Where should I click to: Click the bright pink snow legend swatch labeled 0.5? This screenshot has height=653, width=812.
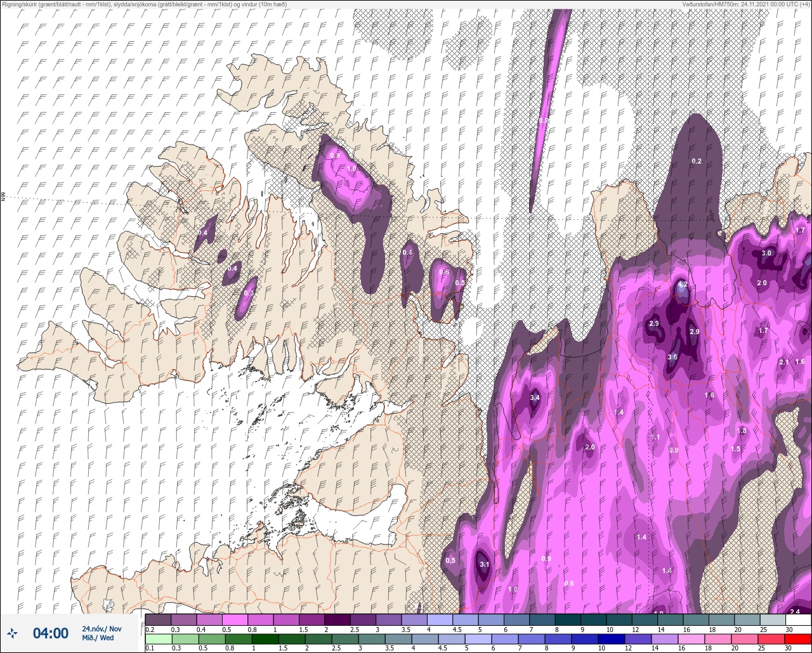[235, 619]
